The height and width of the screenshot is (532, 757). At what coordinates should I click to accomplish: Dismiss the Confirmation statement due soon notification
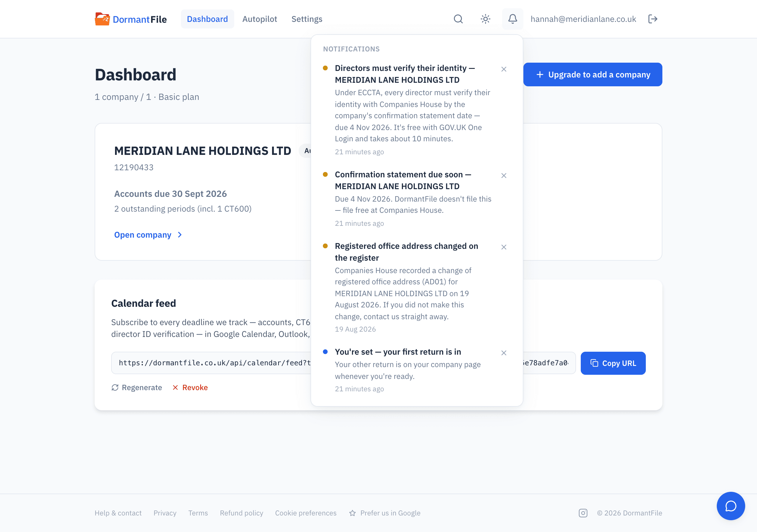click(504, 176)
